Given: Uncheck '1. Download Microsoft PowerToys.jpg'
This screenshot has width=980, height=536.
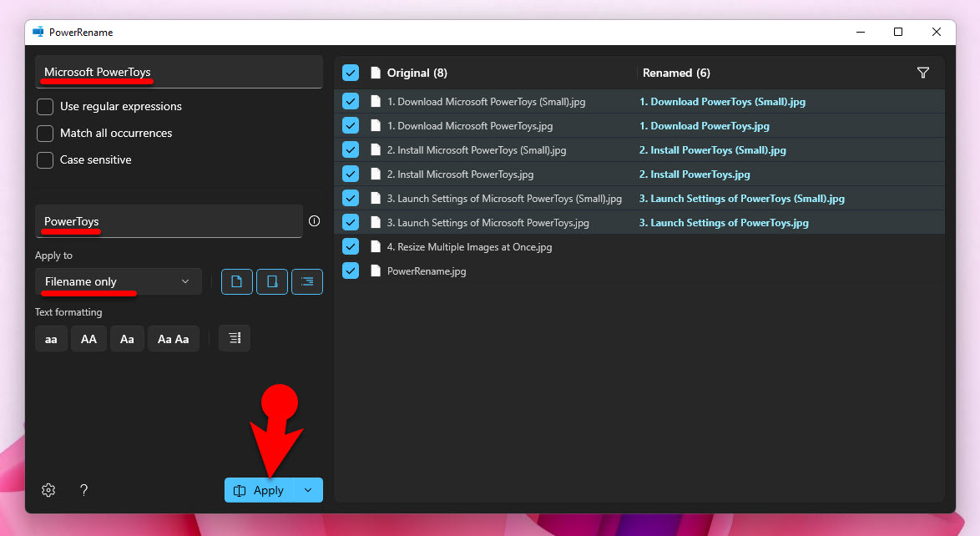Looking at the screenshot, I should pyautogui.click(x=351, y=126).
